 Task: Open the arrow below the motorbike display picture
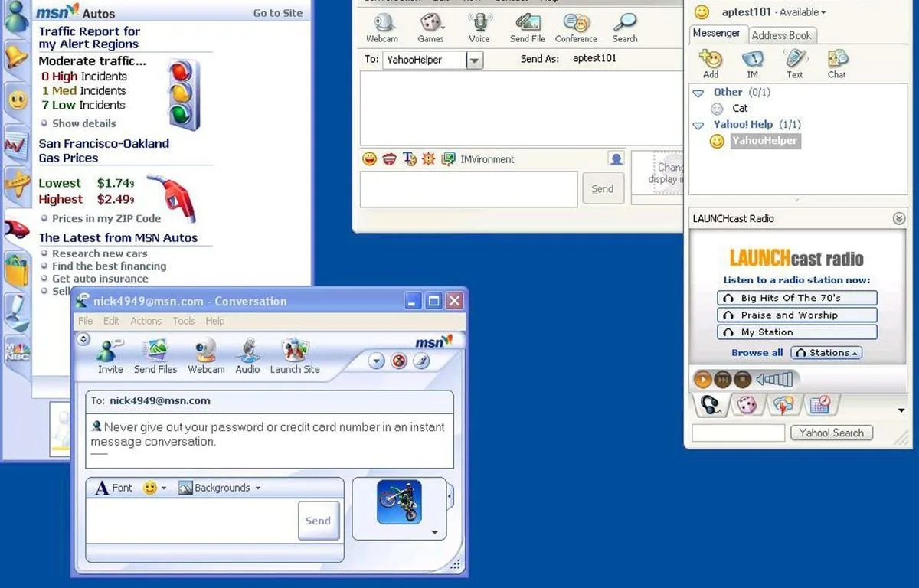tap(434, 533)
